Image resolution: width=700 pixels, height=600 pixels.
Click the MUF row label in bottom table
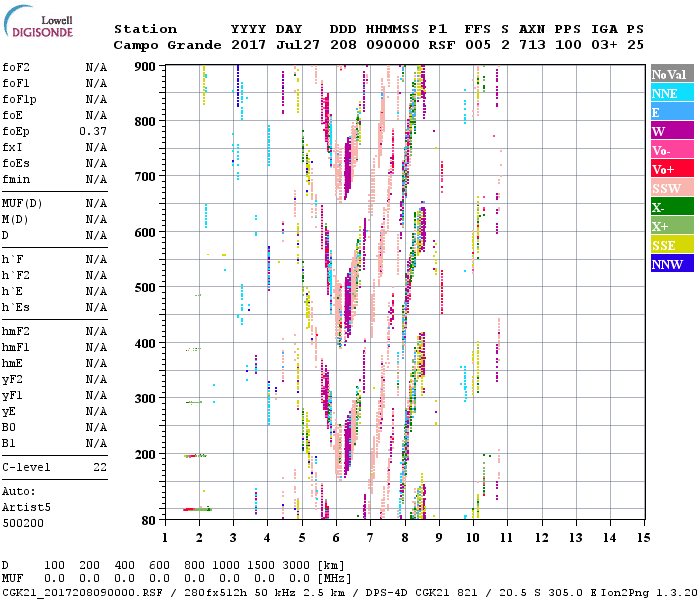12,579
